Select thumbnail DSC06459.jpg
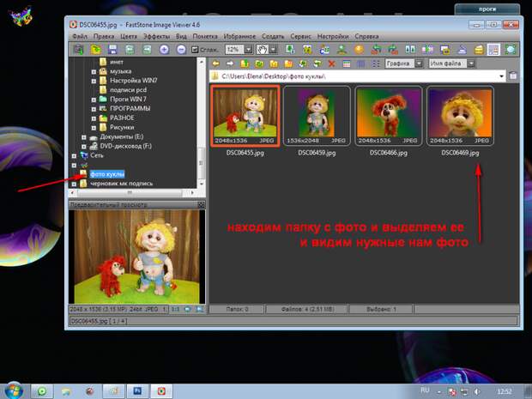 point(317,116)
